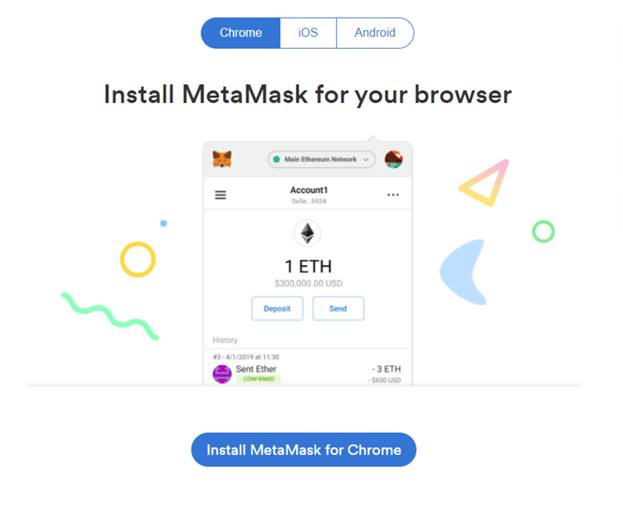Expand the Main Ethereum Network dropdown
The width and height of the screenshot is (623, 507).
coord(321,159)
